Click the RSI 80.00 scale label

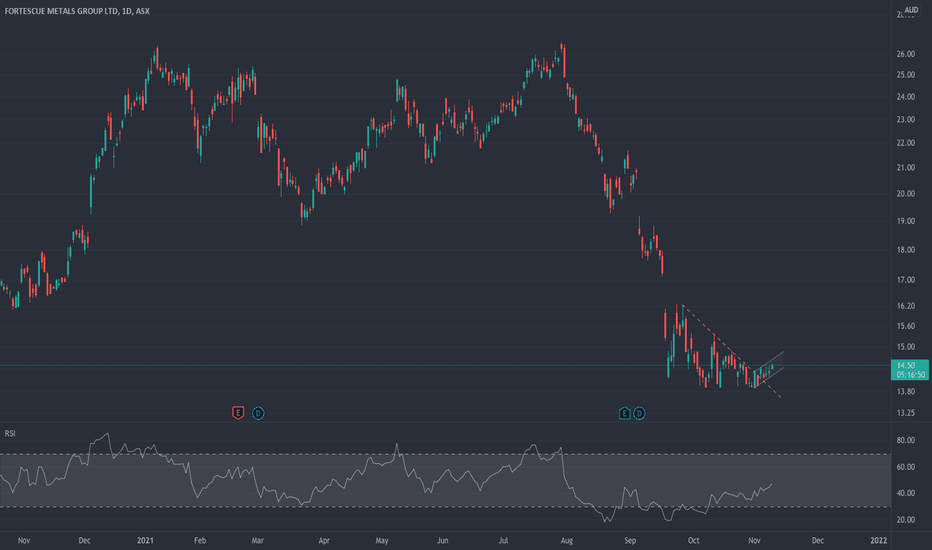point(906,440)
